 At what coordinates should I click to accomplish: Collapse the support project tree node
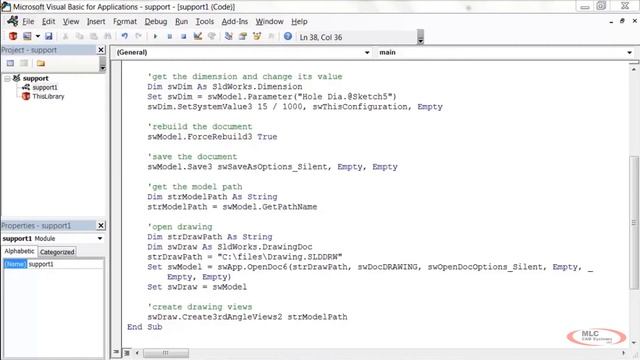point(7,78)
